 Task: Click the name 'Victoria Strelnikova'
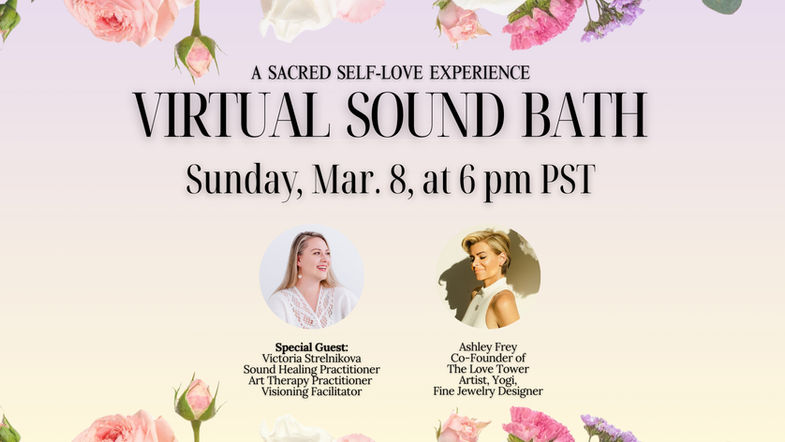pyautogui.click(x=311, y=358)
